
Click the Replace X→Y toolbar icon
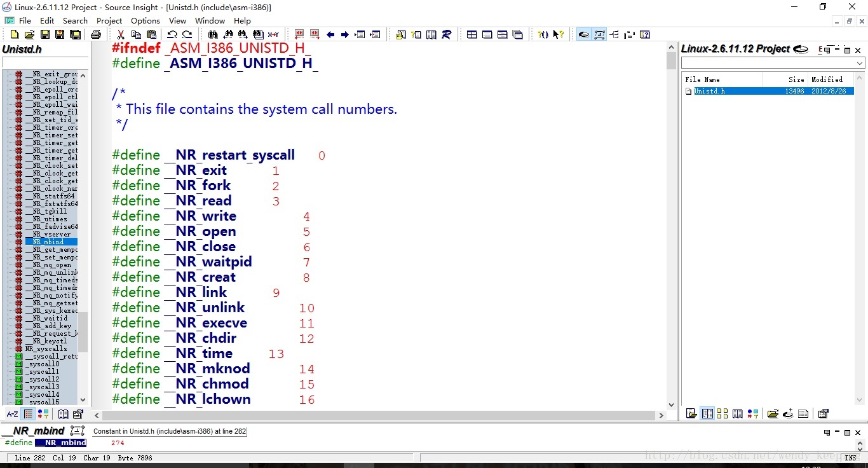(273, 34)
